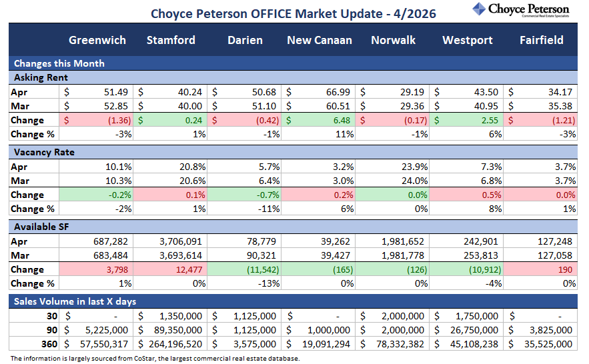Select the New Canaan column header

coord(320,40)
